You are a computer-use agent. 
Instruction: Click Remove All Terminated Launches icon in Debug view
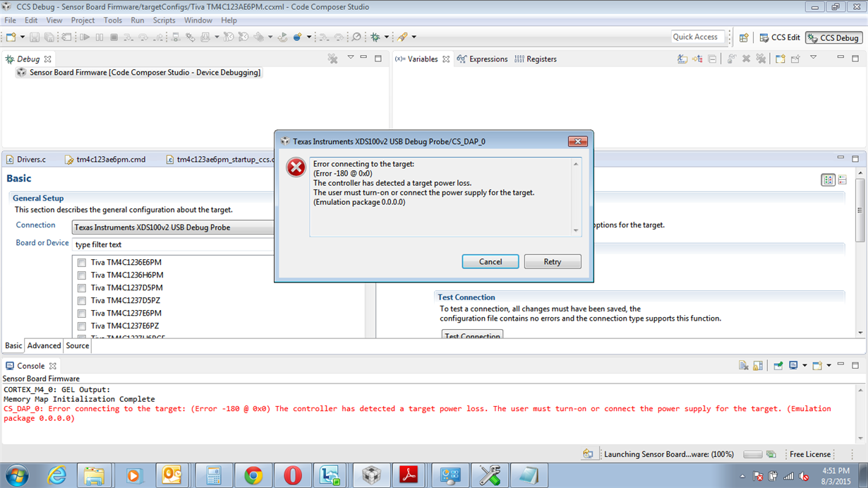(332, 59)
